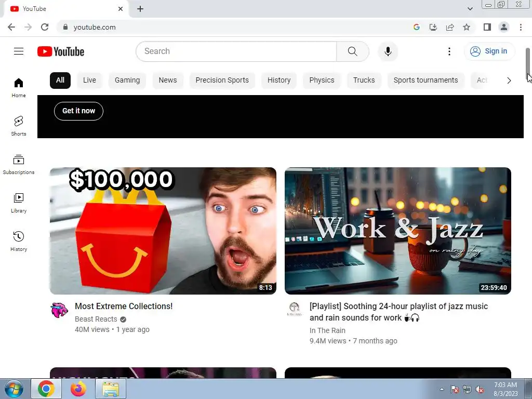Click the Sign in button
The image size is (532, 399).
[489, 51]
